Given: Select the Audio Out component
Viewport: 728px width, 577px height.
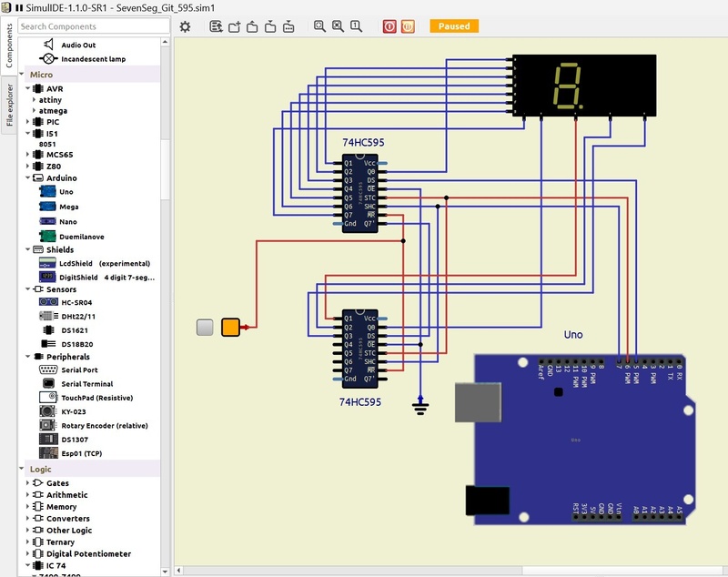Looking at the screenshot, I should [78, 45].
